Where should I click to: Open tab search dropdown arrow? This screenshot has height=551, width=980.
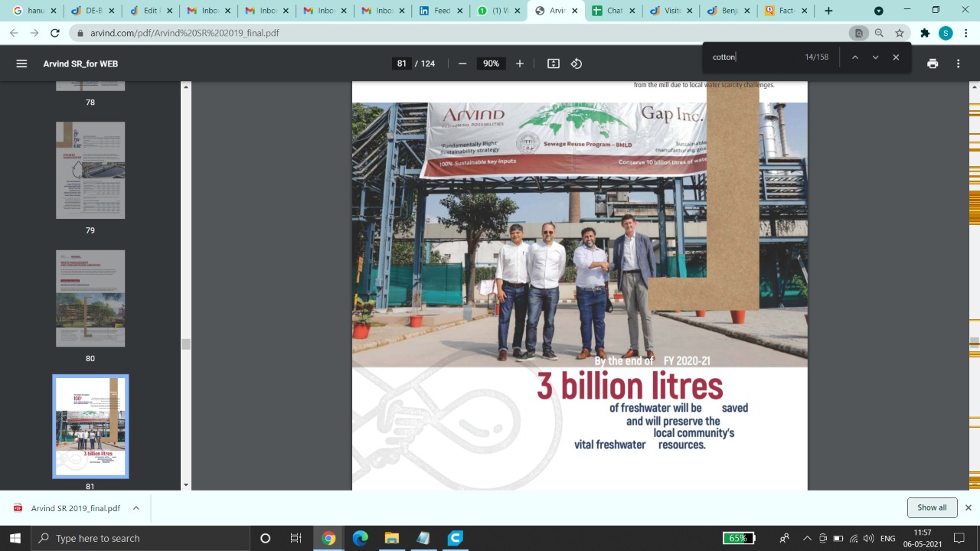click(878, 11)
